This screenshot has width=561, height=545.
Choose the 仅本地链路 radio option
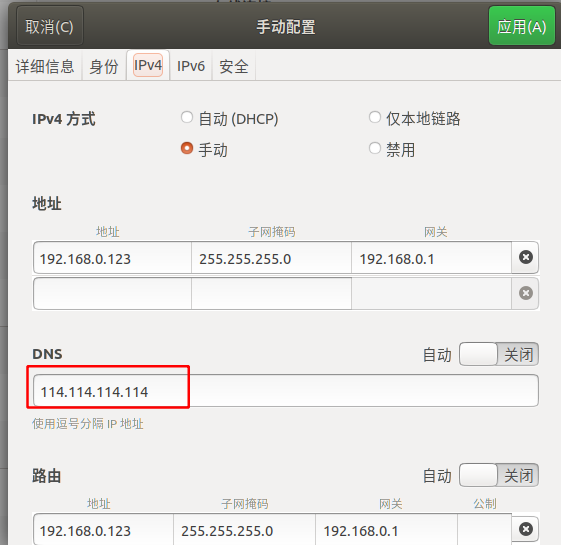414,118
